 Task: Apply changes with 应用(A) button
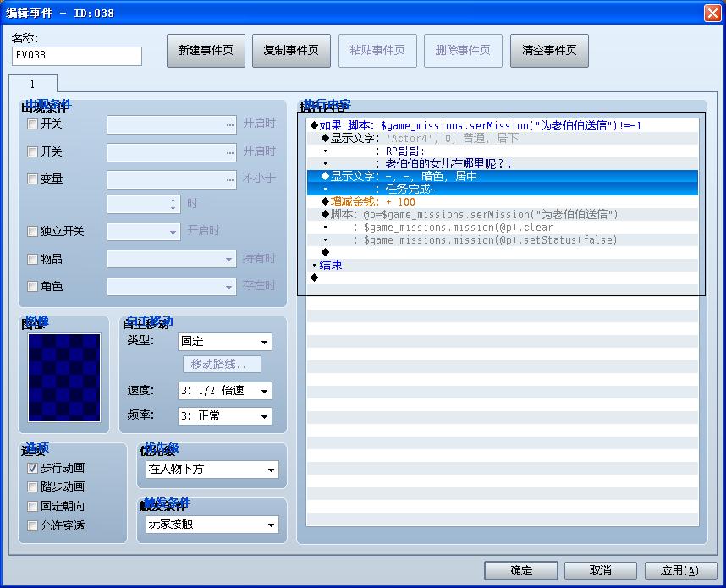pyautogui.click(x=680, y=570)
